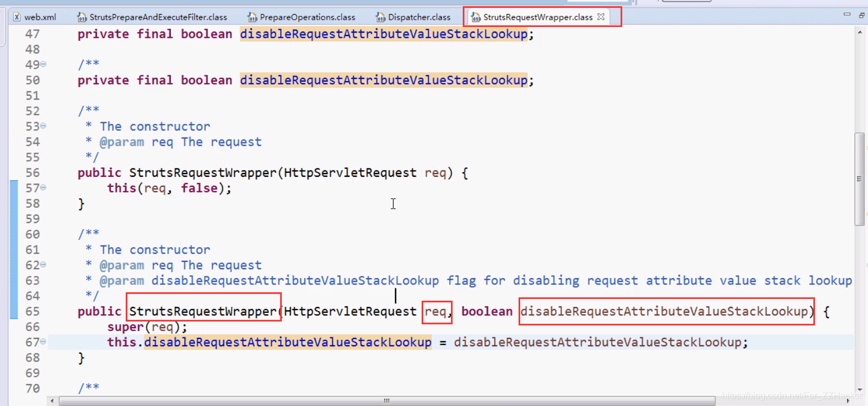This screenshot has height=406, width=868.
Task: Click 'public' keyword on line 65
Action: click(x=100, y=311)
